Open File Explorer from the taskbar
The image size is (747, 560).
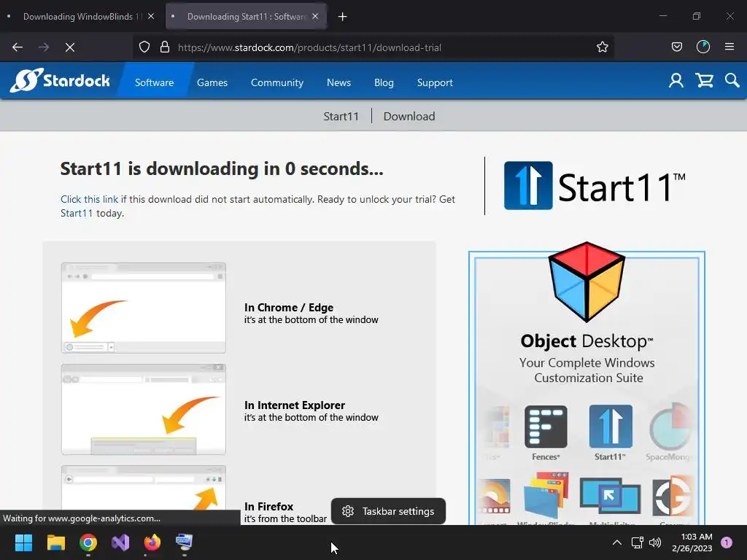click(x=55, y=542)
